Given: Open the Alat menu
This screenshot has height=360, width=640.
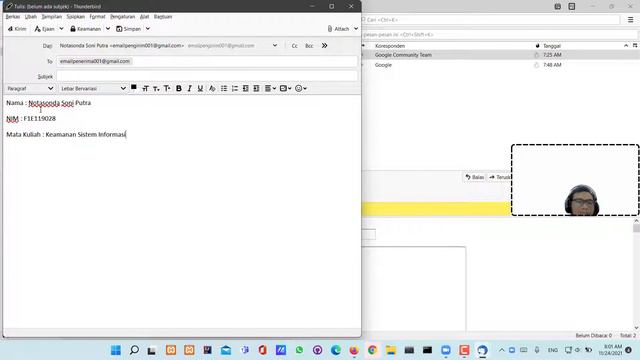Looking at the screenshot, I should coord(144,17).
